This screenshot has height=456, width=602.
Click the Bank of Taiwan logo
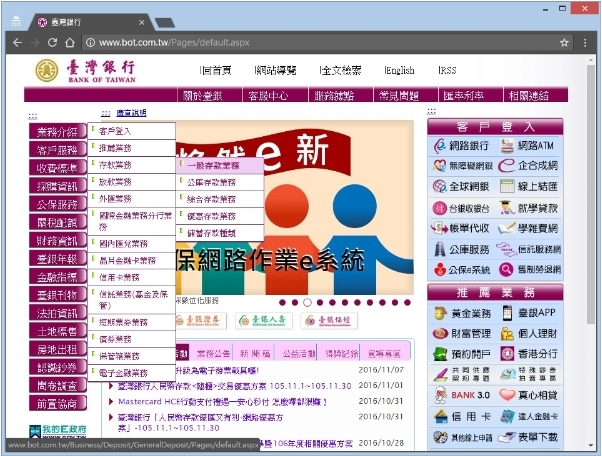click(86, 71)
